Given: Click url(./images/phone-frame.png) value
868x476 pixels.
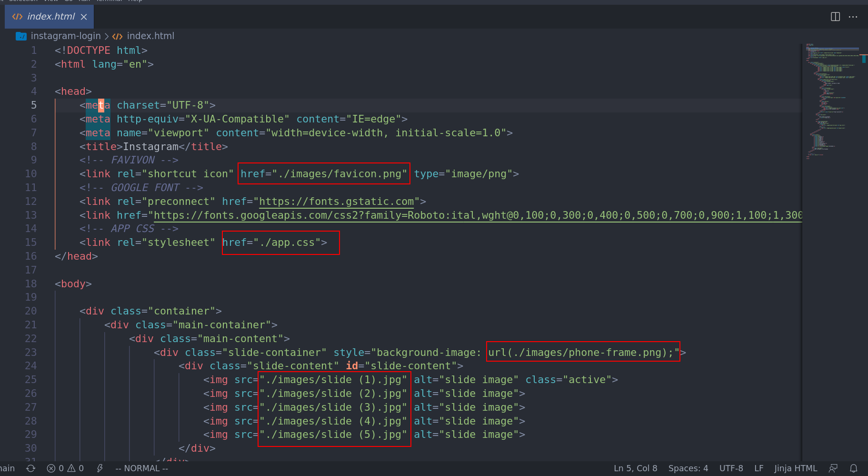Looking at the screenshot, I should pyautogui.click(x=578, y=353).
